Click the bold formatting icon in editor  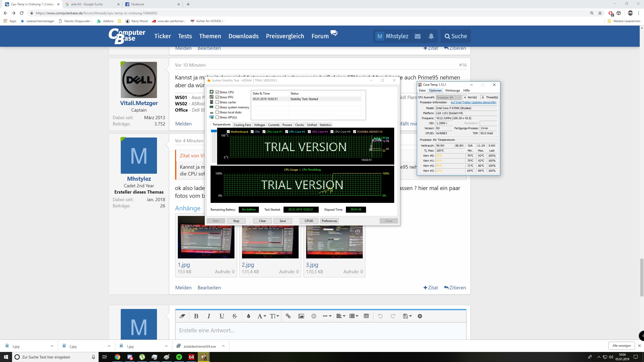(196, 316)
